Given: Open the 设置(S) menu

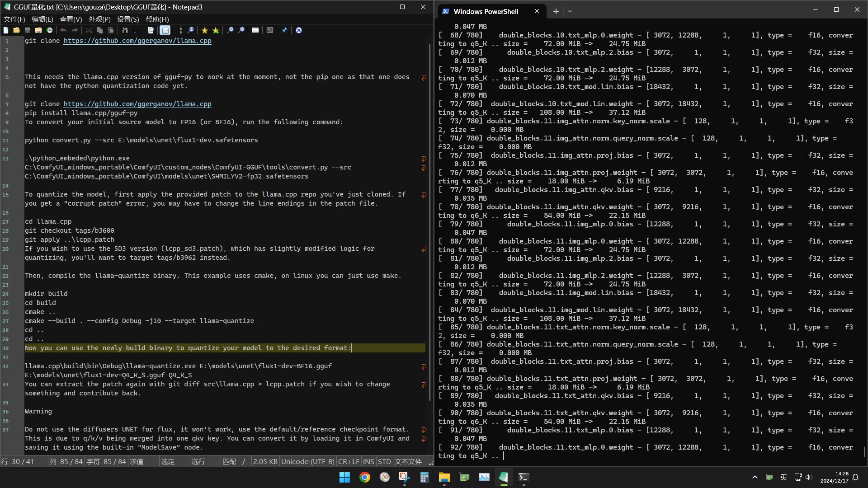Looking at the screenshot, I should [x=128, y=19].
